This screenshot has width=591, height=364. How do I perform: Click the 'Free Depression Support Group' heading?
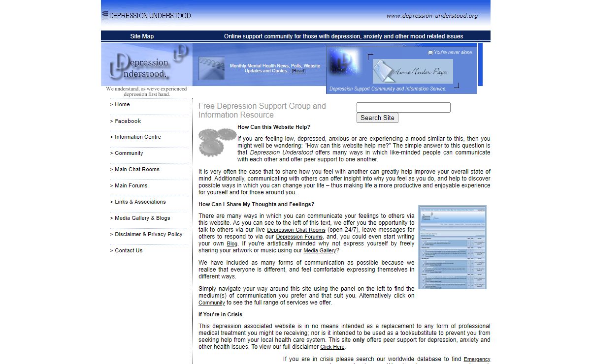262,110
